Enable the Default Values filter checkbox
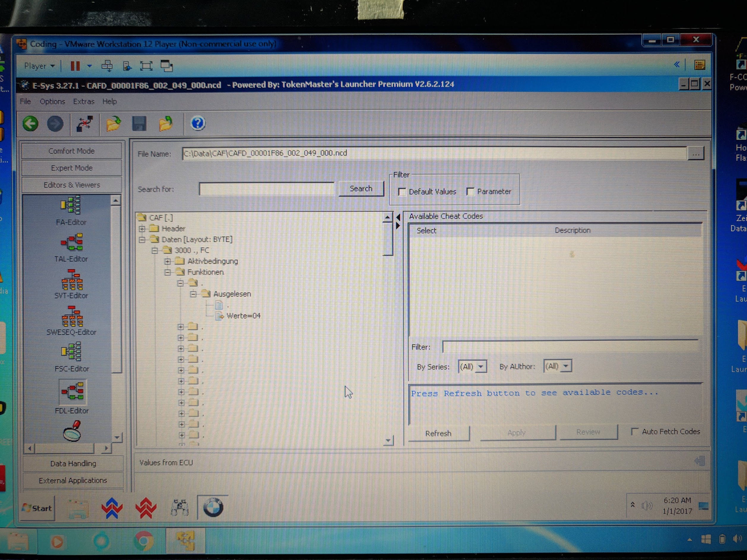747x560 pixels. click(x=402, y=192)
